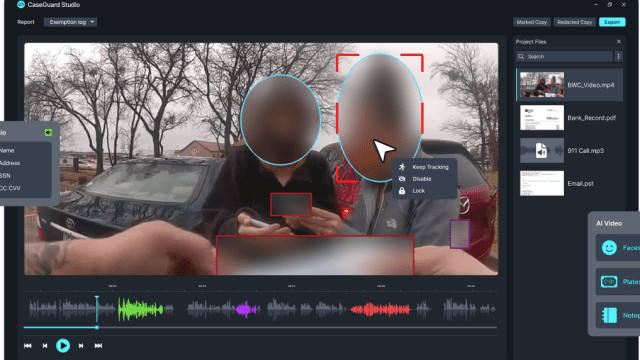Toggle the green audio speaker icon
The image size is (640, 360).
48,132
